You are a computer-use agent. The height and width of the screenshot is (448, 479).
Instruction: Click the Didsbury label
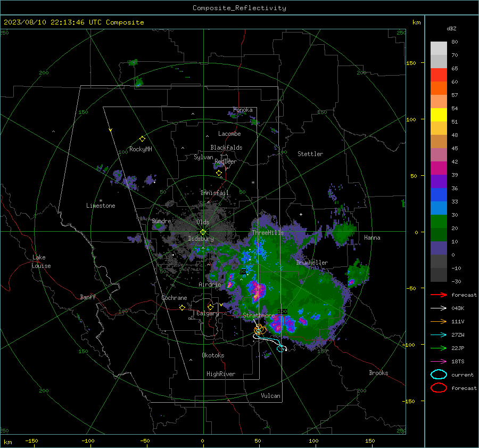coord(201,239)
